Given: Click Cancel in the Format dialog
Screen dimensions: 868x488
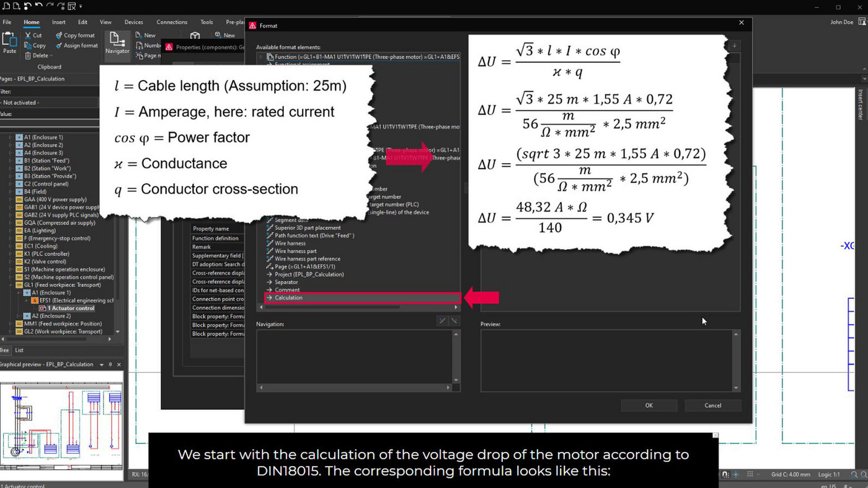Looking at the screenshot, I should tap(712, 406).
